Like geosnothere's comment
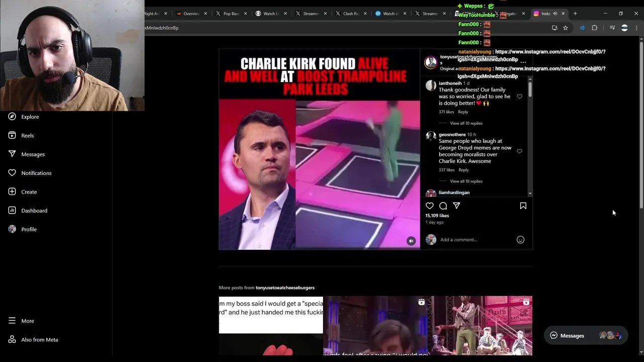The image size is (644, 362). pos(520,151)
